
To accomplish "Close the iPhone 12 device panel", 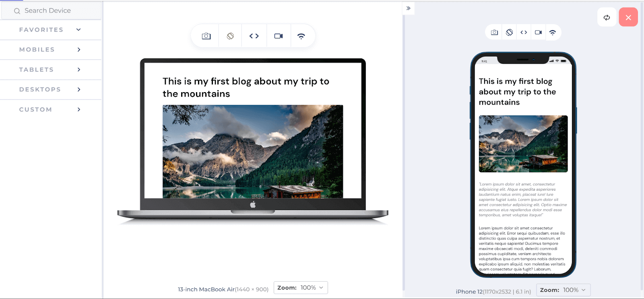I will point(628,17).
